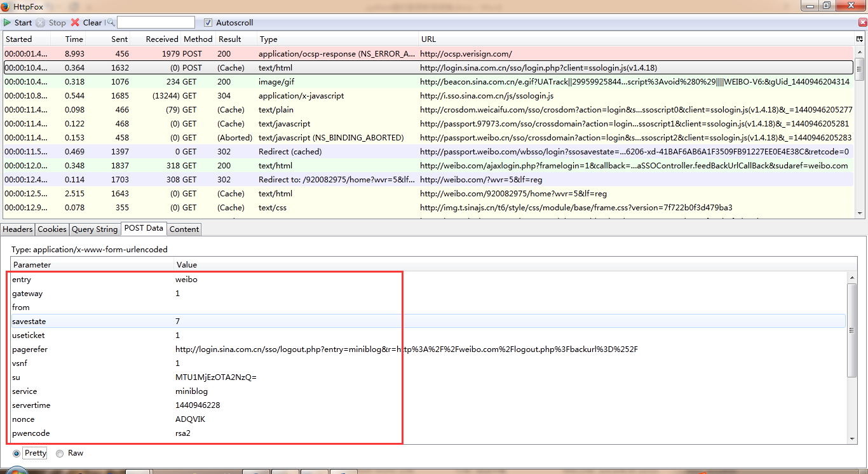This screenshot has height=474, width=868.
Task: Click the scroll-down arrow of the request list scrollbar
Action: tap(860, 213)
